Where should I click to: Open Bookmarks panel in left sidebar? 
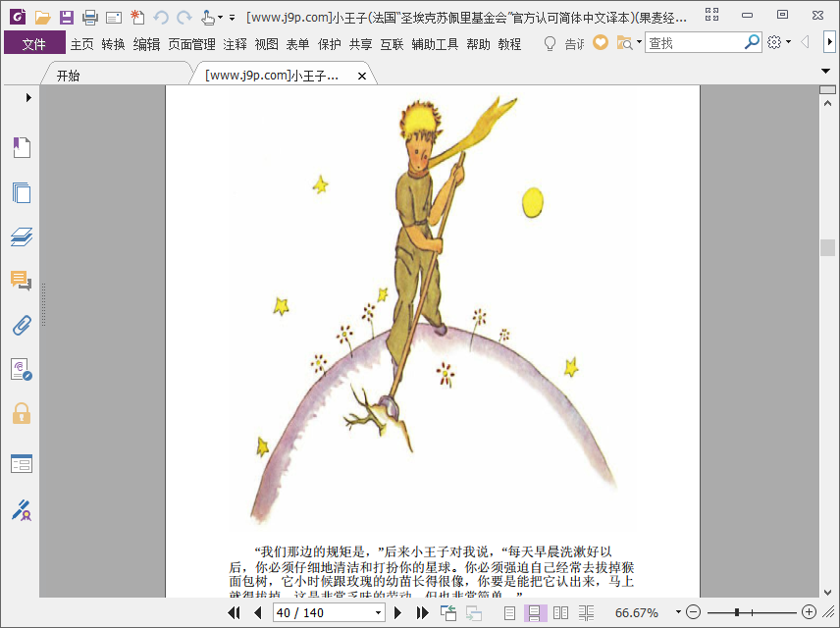point(22,147)
